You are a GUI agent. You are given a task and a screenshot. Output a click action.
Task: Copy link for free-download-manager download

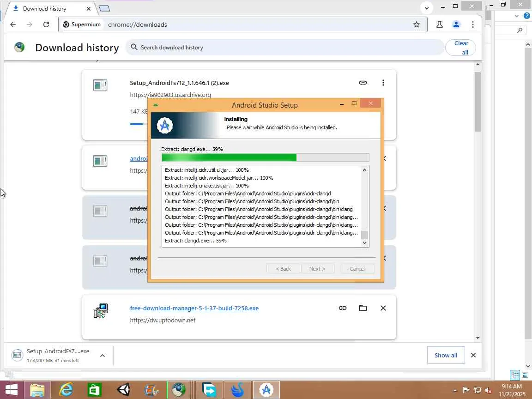(x=342, y=308)
